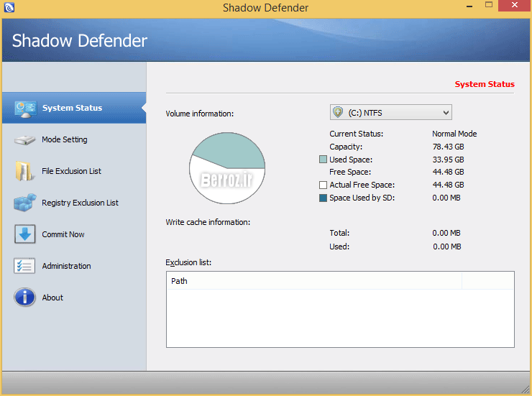The image size is (532, 396).
Task: Open the File Exclusion List section
Action: tap(71, 171)
